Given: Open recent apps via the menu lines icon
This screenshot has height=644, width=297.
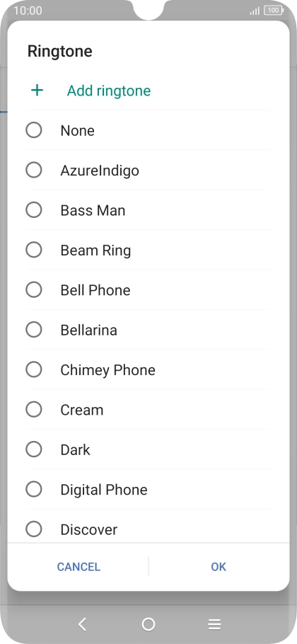Looking at the screenshot, I should coord(214,624).
